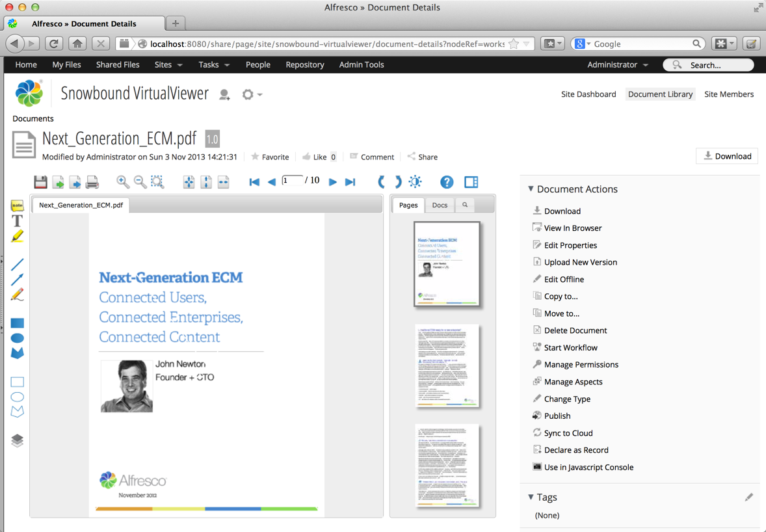Screen dimensions: 766x532
Task: Switch to the Docs tab
Action: [440, 205]
